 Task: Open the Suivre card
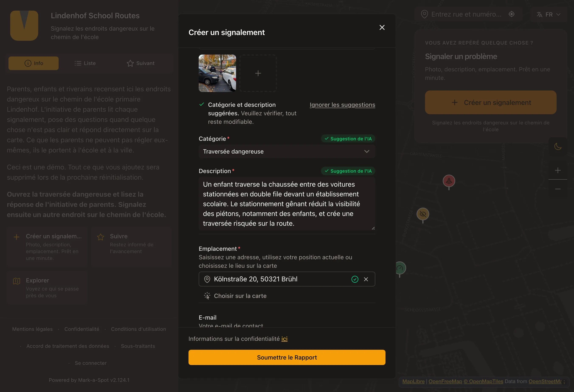coord(131,247)
